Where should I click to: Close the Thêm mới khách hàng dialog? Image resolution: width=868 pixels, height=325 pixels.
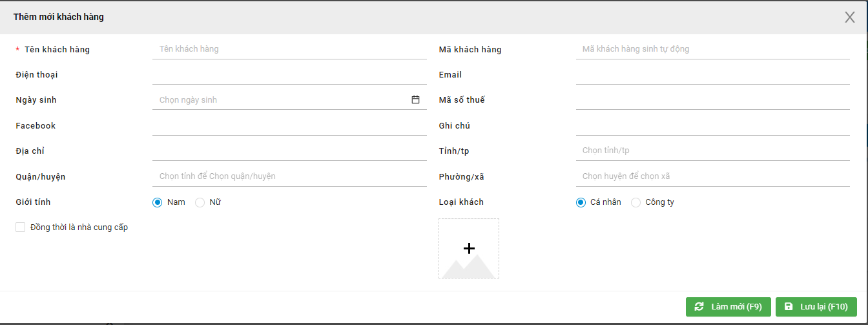(x=850, y=17)
